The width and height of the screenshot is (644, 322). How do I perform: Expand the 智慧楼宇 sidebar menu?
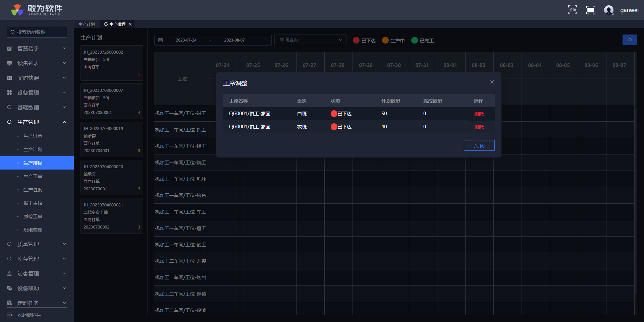37,49
